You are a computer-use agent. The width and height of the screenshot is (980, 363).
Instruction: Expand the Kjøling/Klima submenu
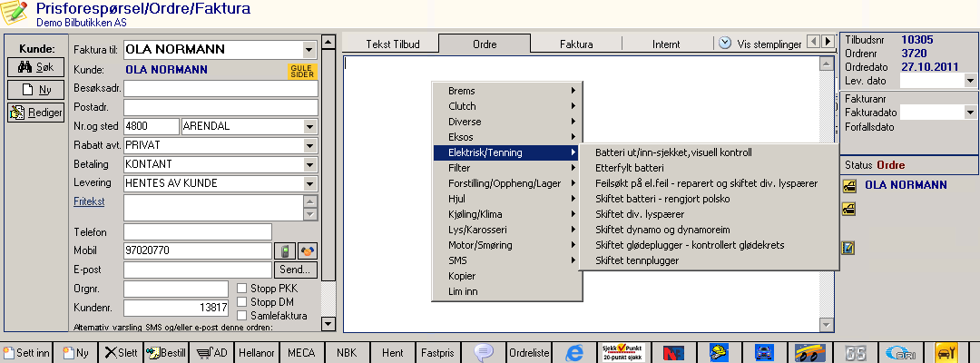coord(508,214)
